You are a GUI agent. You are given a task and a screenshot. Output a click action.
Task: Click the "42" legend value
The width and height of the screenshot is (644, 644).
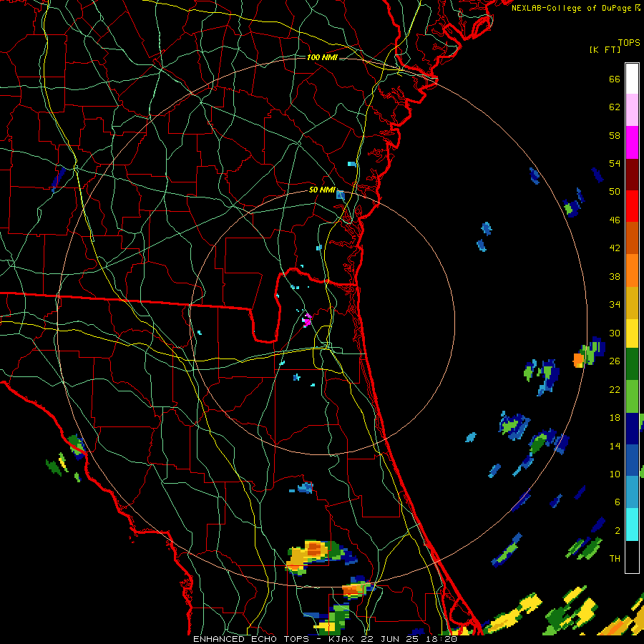615,248
